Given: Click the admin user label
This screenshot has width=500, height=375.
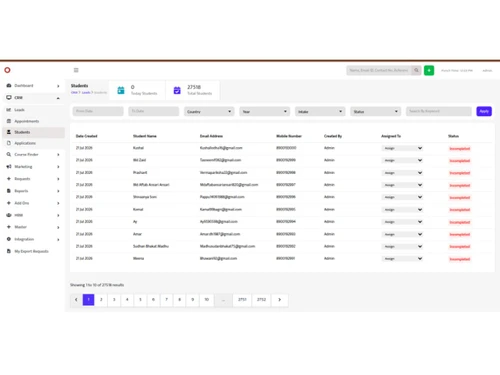Looking at the screenshot, I should [x=487, y=70].
